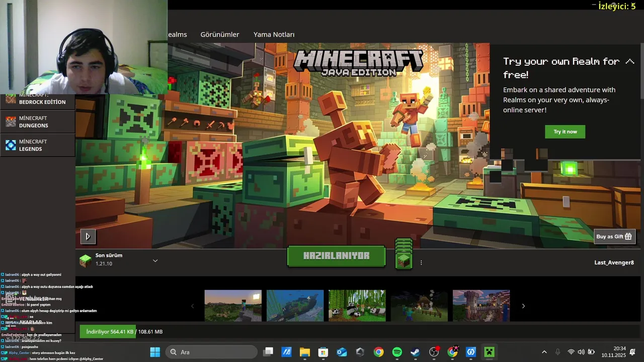Click the 1.21.10 version text
This screenshot has width=644, height=362.
pyautogui.click(x=104, y=264)
